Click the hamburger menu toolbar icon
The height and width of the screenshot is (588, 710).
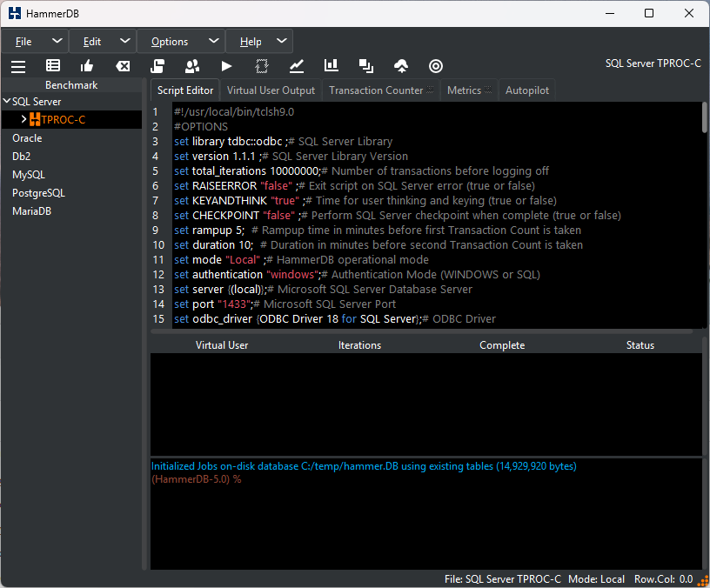18,66
